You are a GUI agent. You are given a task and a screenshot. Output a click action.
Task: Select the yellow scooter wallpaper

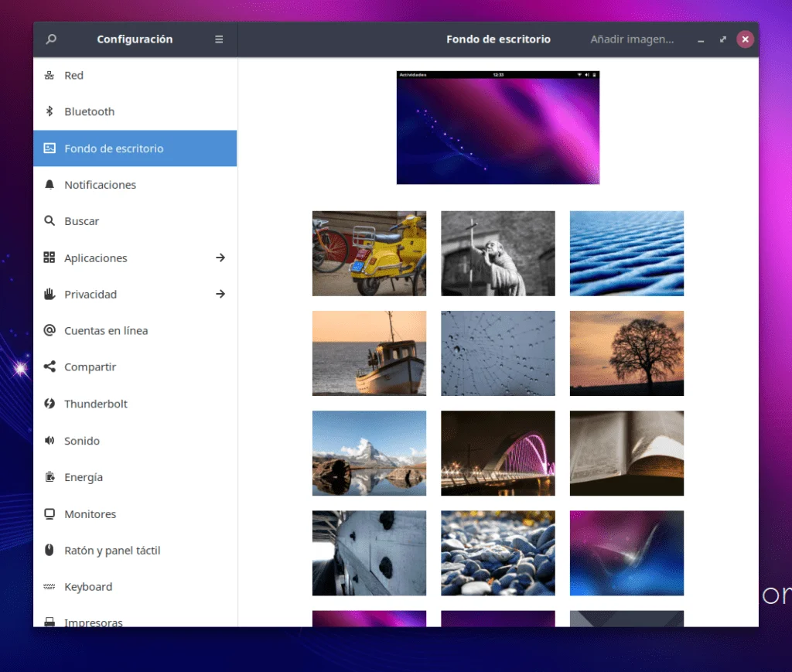pyautogui.click(x=369, y=254)
